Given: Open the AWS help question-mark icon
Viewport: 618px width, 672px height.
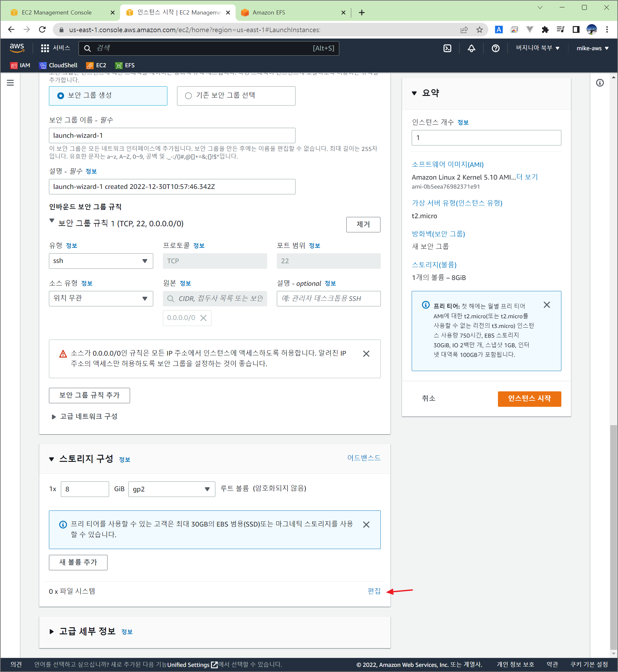Looking at the screenshot, I should 495,48.
